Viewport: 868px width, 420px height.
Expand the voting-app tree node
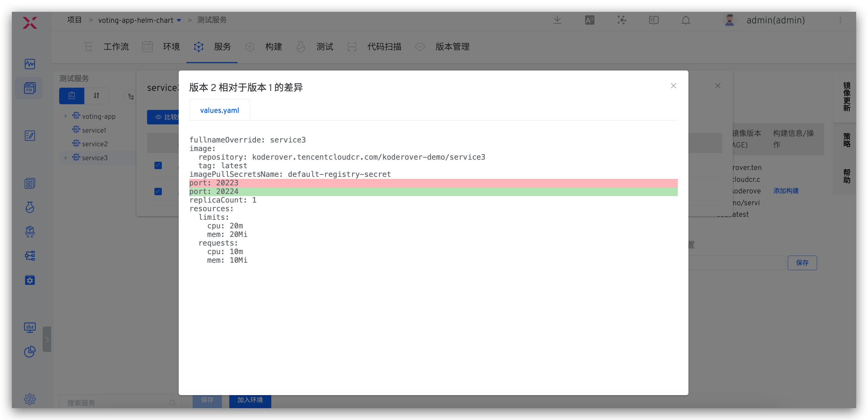coord(66,116)
